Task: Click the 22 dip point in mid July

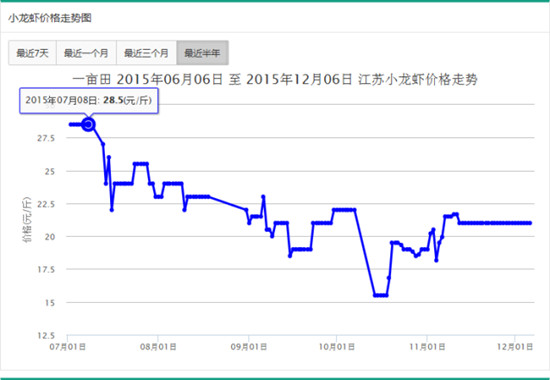Action: pos(112,210)
